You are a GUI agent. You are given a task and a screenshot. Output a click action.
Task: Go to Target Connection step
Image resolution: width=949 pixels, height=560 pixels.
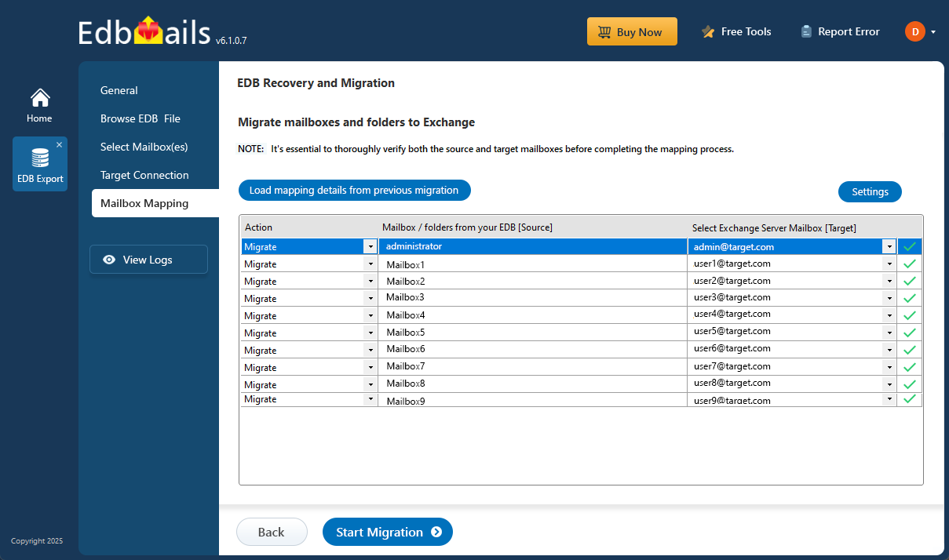pyautogui.click(x=144, y=175)
